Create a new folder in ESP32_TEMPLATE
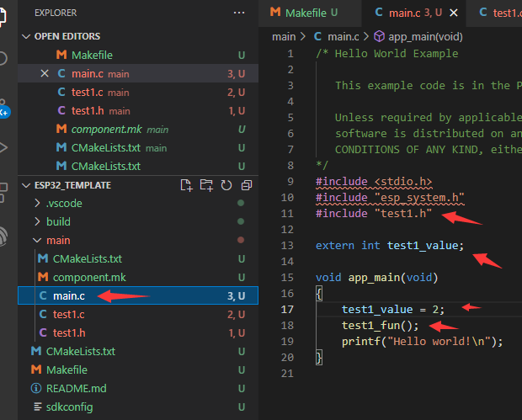This screenshot has width=522, height=420. pyautogui.click(x=206, y=185)
